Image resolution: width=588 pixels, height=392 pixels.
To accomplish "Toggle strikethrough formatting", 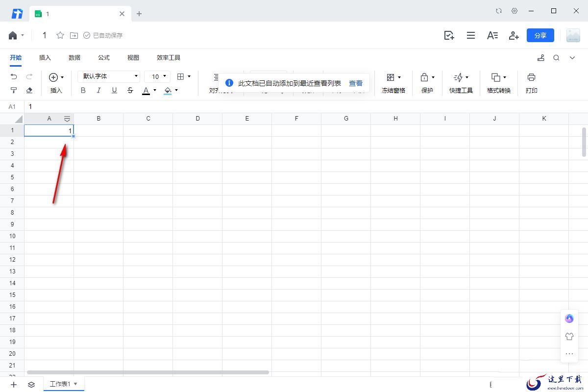I will [130, 90].
